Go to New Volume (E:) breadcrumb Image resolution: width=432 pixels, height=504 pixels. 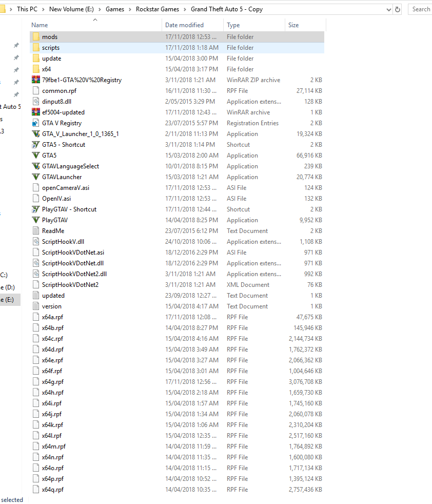[x=71, y=9]
